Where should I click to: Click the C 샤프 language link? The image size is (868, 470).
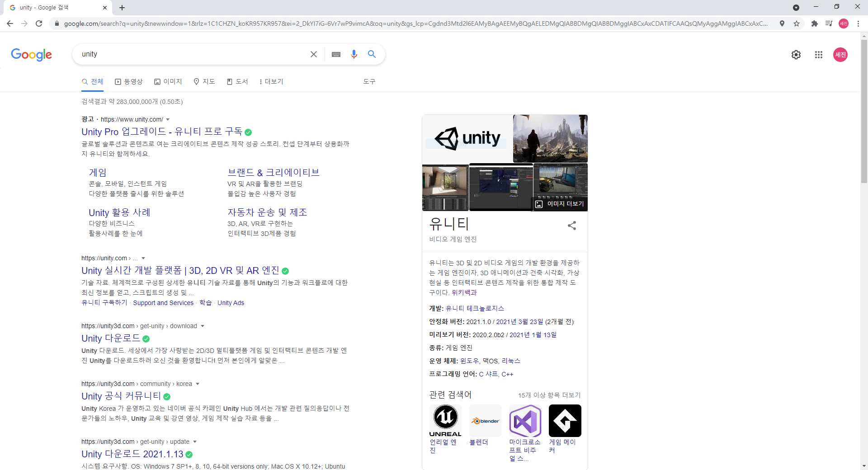tap(488, 374)
